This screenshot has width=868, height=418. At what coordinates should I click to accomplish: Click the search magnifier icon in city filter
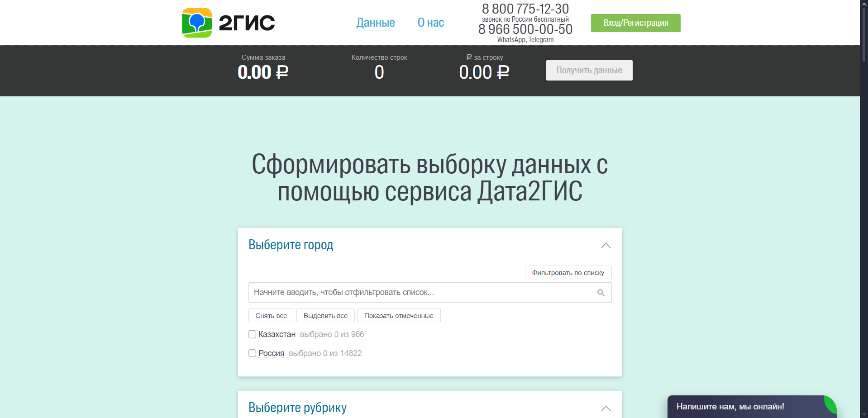coord(601,293)
